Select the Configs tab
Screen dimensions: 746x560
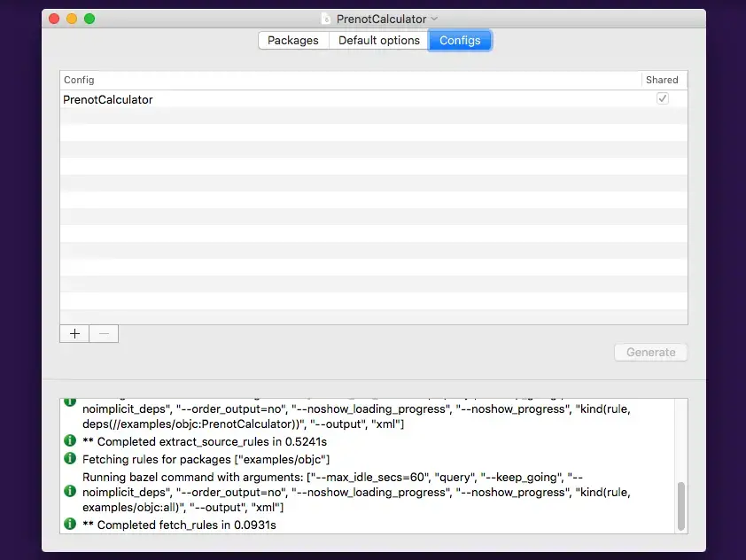(460, 41)
